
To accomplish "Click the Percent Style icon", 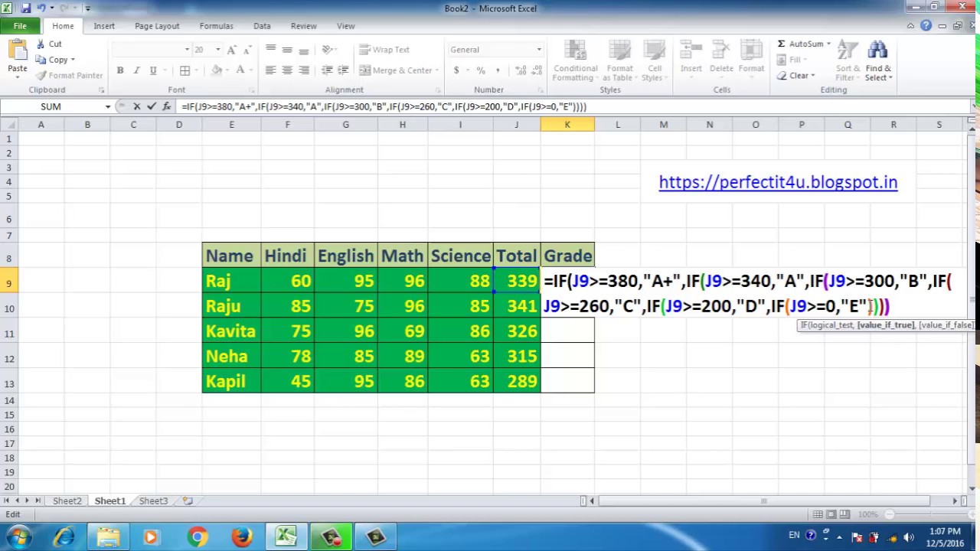I will point(481,70).
